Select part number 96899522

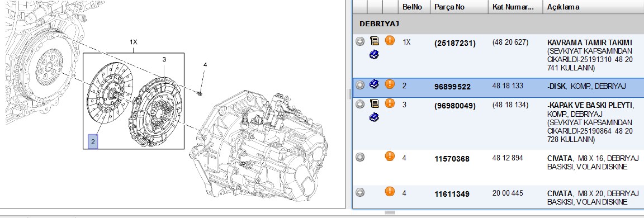click(x=453, y=87)
